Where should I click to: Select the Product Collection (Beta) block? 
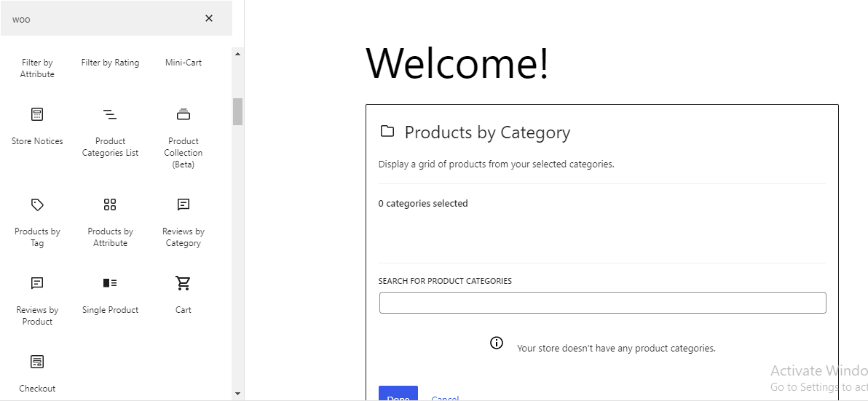[184, 137]
